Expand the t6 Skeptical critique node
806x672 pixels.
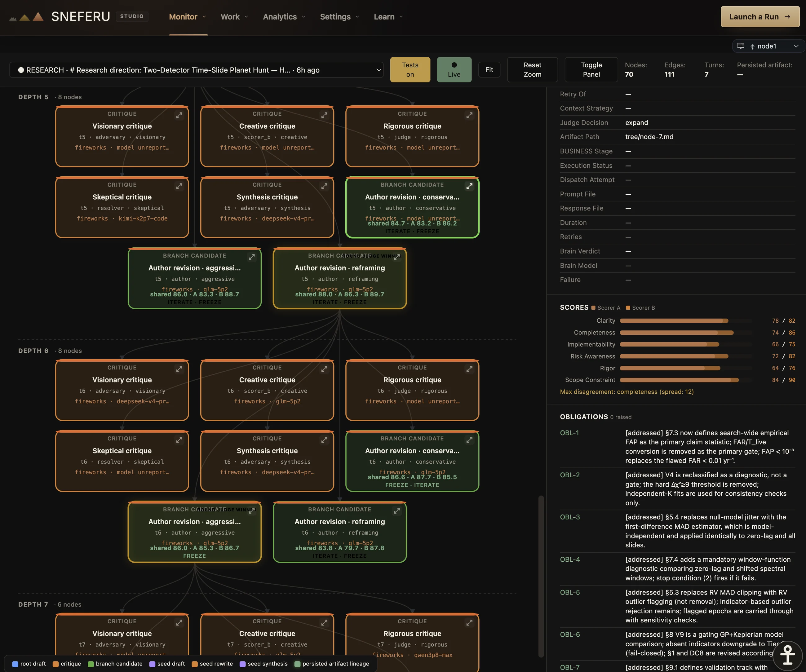coord(179,440)
